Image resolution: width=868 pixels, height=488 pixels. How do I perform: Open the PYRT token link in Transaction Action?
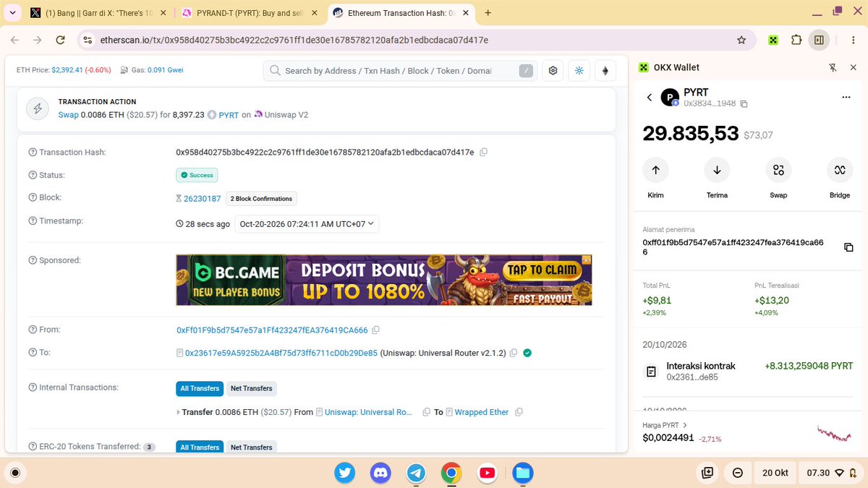coord(229,115)
